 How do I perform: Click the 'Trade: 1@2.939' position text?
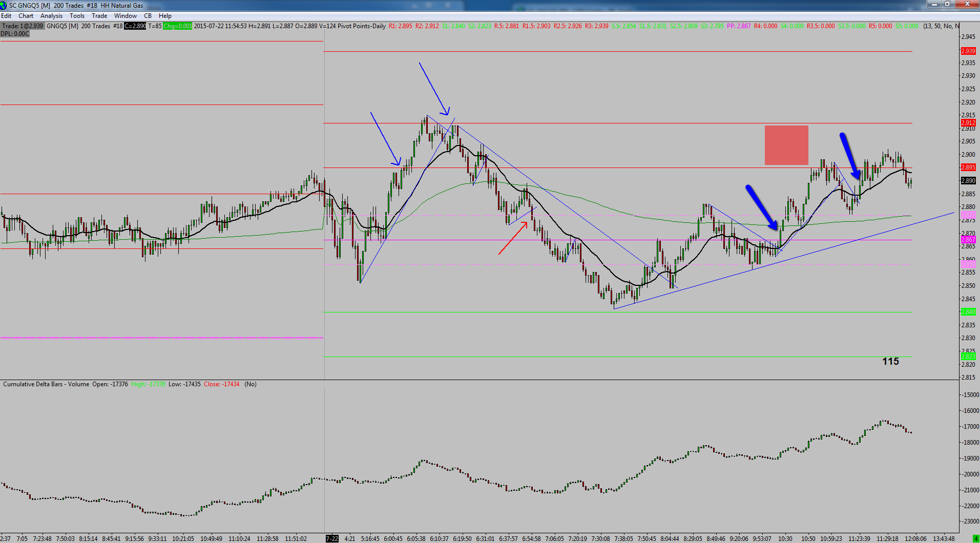23,26
